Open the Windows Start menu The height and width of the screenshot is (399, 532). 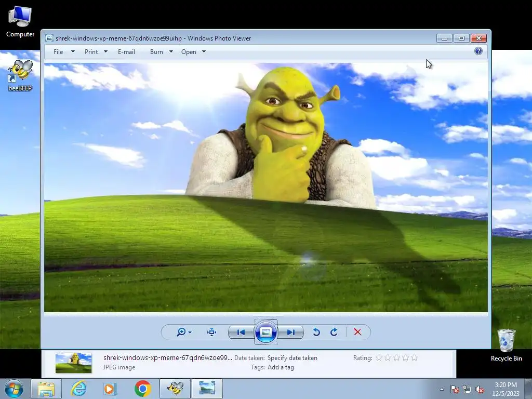click(14, 389)
